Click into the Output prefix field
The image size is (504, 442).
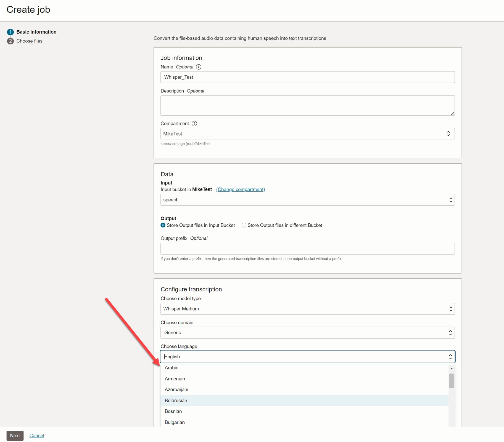pos(307,248)
